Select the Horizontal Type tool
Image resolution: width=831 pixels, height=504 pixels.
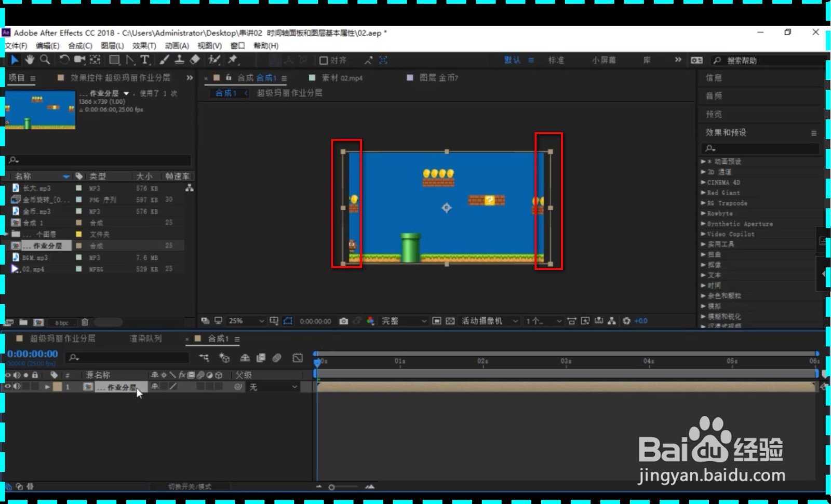(145, 60)
